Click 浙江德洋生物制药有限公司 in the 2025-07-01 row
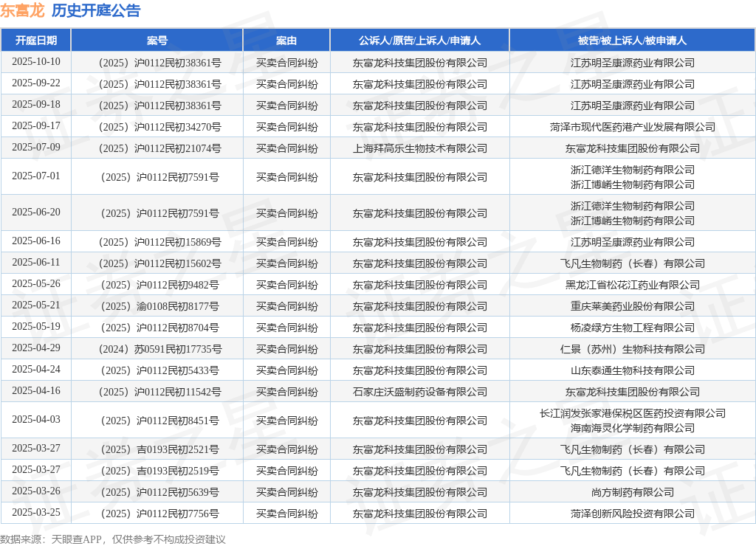Screen dimensions: 756x546 (632, 170)
